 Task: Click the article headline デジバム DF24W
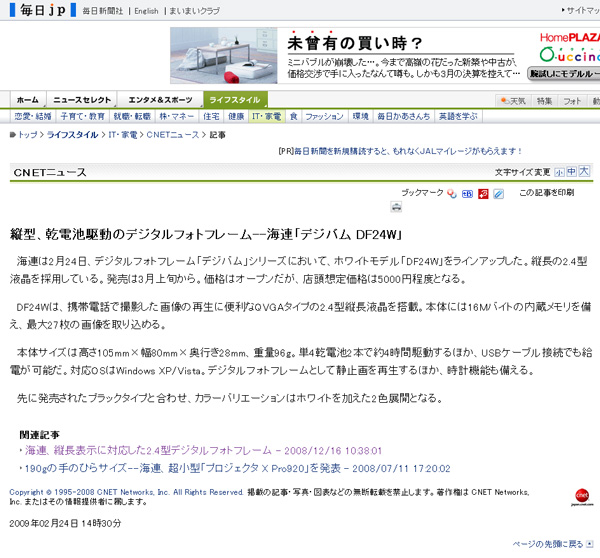click(206, 234)
